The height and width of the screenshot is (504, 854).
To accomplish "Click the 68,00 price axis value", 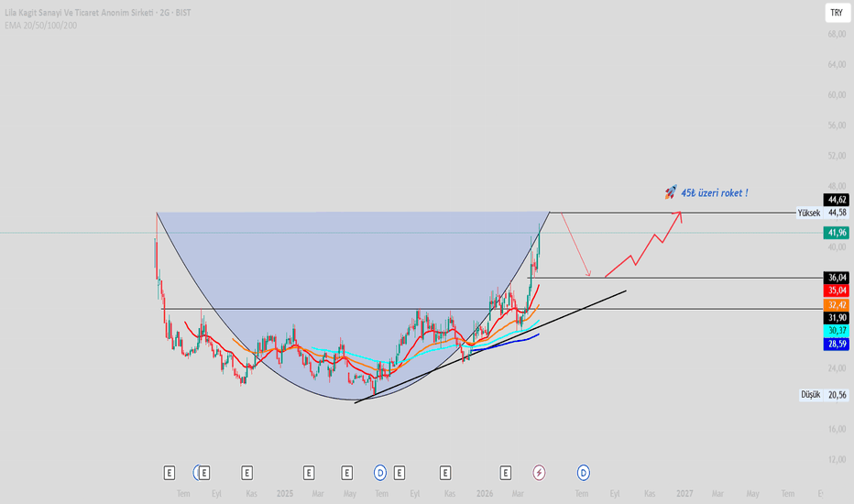I will pyautogui.click(x=838, y=34).
